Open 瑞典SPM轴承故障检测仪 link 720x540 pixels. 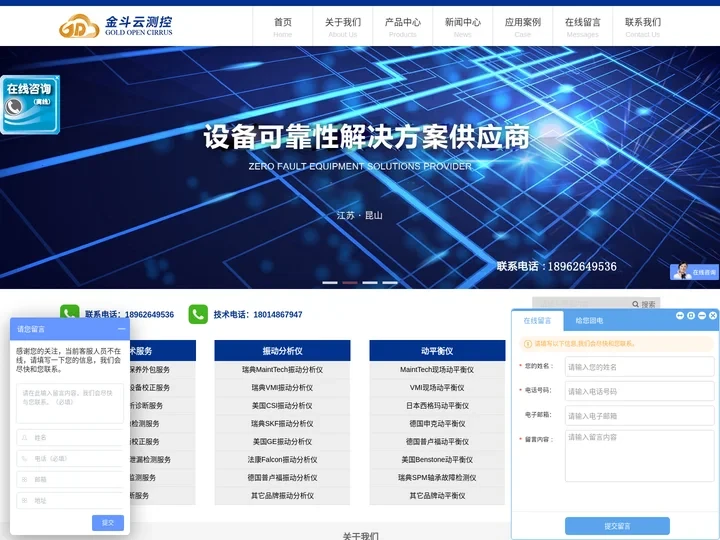tap(437, 478)
